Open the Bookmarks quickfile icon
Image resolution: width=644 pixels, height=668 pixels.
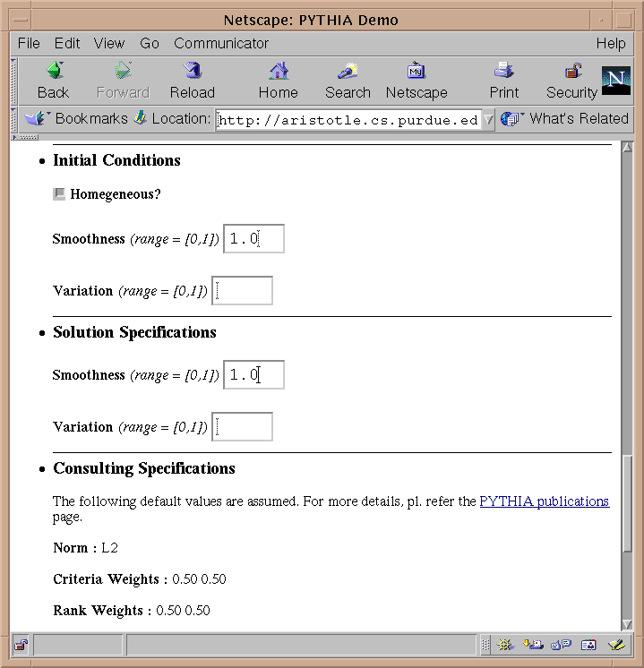pos(37,118)
